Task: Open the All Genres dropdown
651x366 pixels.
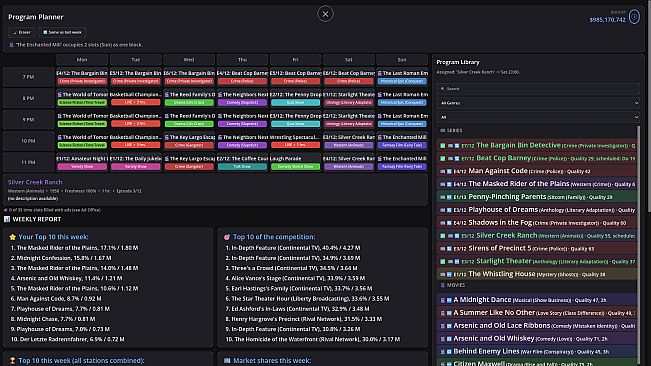Action: click(x=538, y=103)
